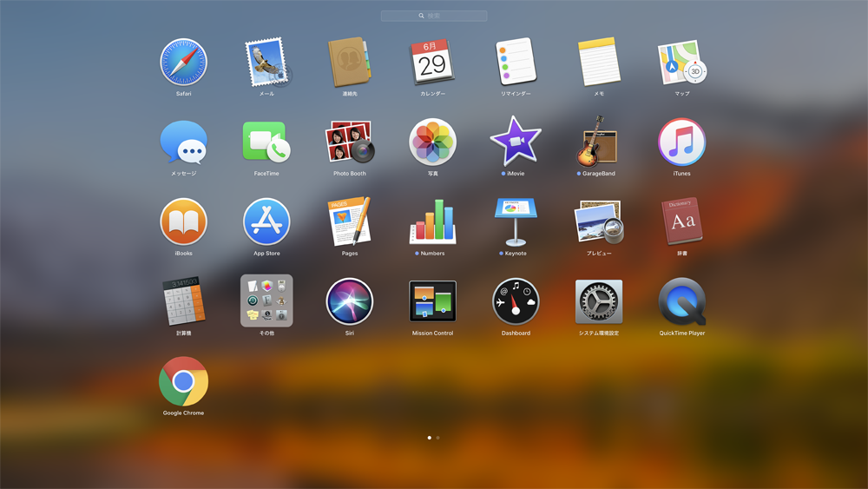Open the Preview app

point(599,222)
